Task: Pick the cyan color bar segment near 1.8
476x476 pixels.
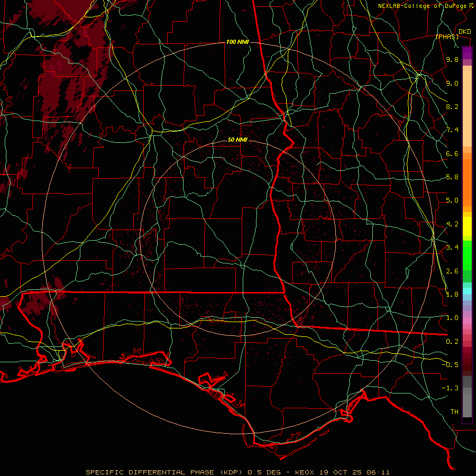Action: [467, 291]
